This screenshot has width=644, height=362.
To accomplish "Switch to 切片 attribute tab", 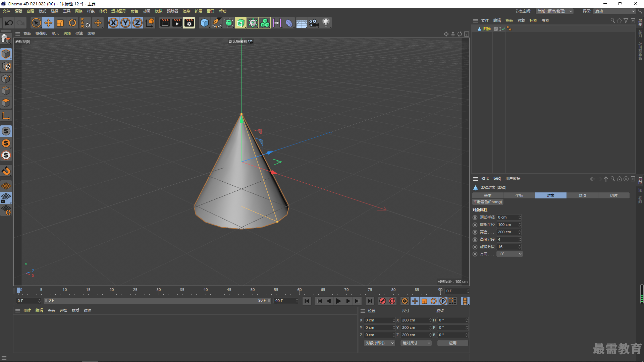I will [x=614, y=195].
